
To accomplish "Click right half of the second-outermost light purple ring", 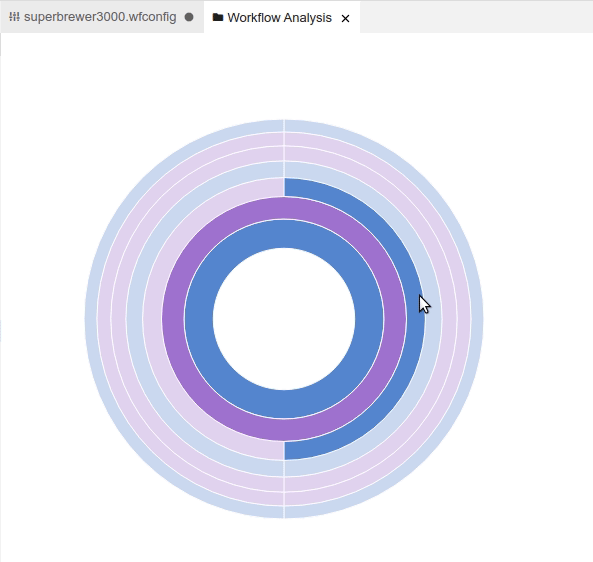I will 464,319.
